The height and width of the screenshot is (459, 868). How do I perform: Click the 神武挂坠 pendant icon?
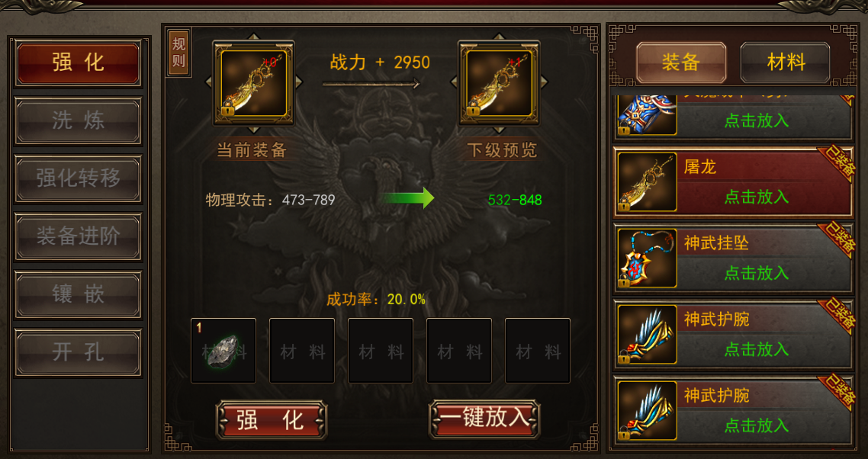647,258
